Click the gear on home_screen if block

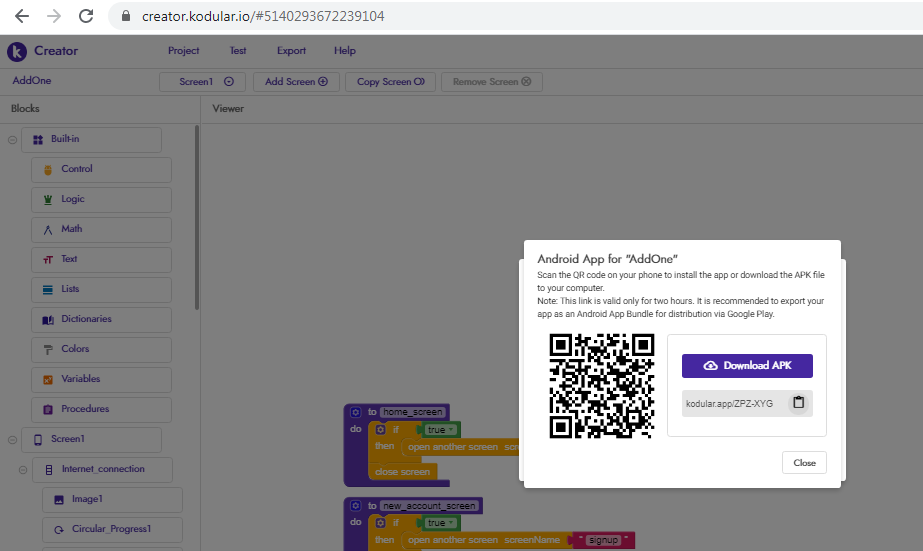[x=380, y=430]
